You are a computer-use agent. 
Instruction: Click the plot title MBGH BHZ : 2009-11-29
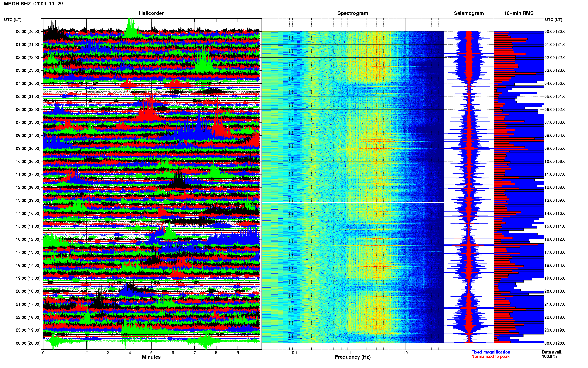point(33,4)
